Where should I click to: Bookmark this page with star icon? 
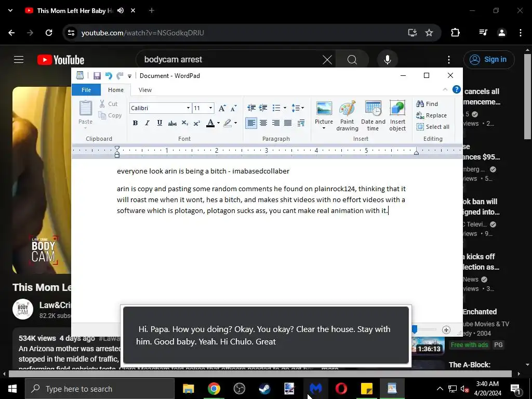click(429, 33)
